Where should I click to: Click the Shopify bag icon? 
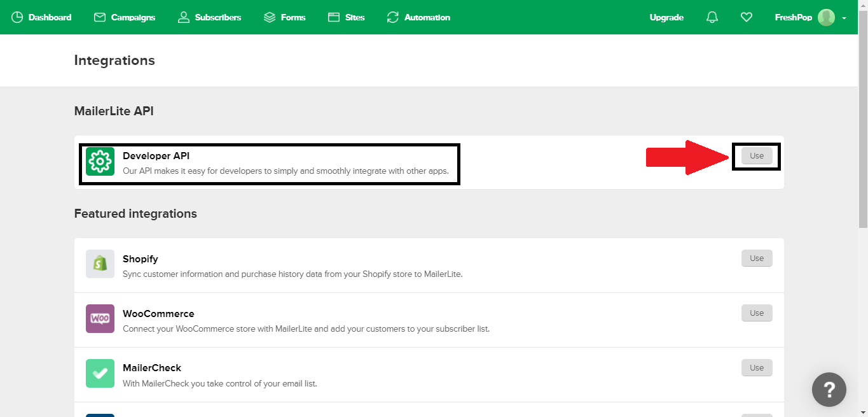[100, 264]
